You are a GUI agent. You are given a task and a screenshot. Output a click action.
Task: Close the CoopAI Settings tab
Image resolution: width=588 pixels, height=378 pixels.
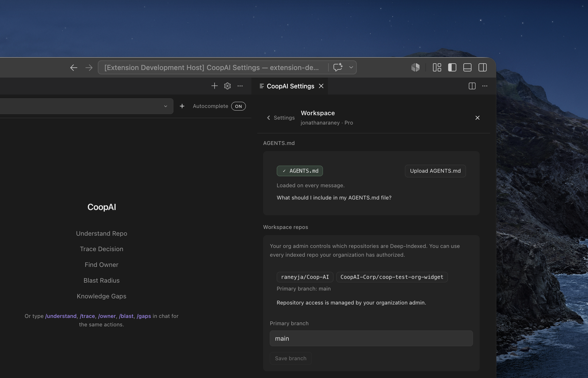pos(321,86)
